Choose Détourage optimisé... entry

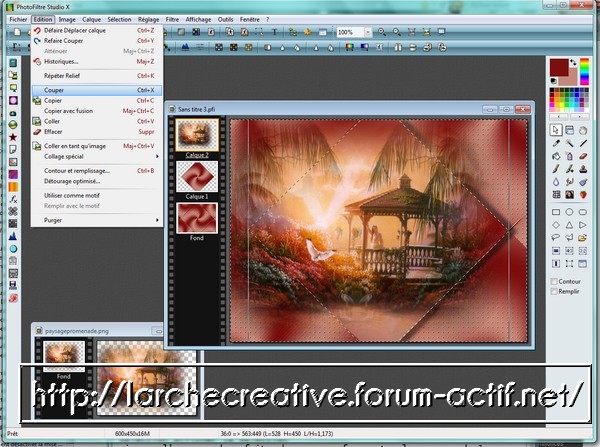coord(96,181)
